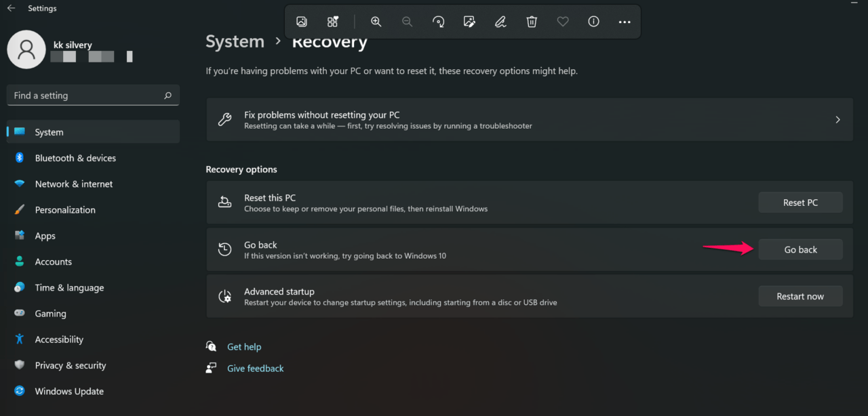Click the Find a setting search box
This screenshot has height=416, width=868.
(88, 96)
